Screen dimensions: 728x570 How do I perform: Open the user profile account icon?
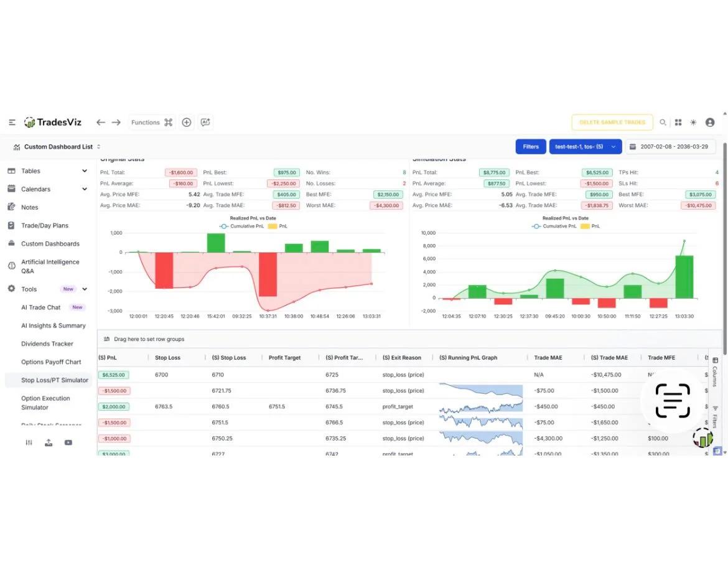point(709,122)
